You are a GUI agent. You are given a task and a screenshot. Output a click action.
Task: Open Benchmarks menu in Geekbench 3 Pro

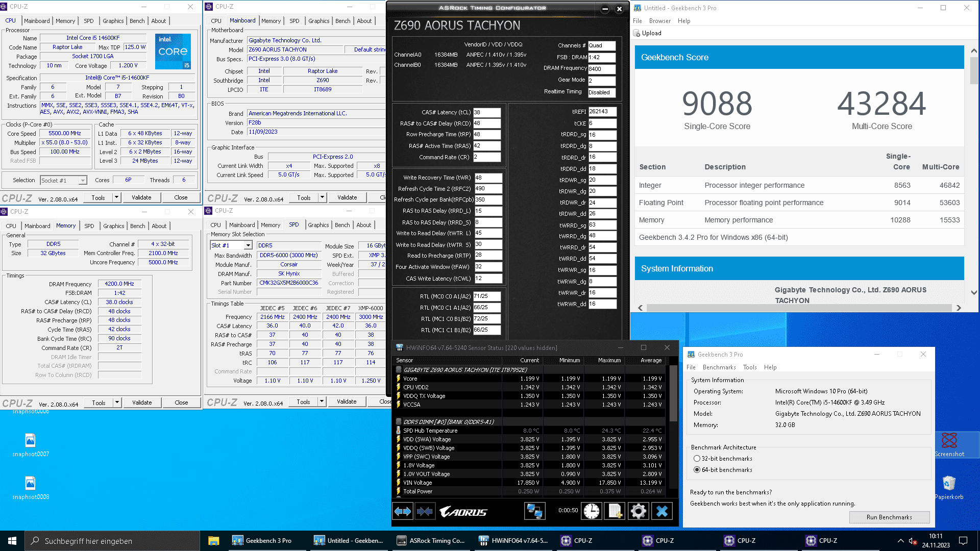pyautogui.click(x=719, y=367)
